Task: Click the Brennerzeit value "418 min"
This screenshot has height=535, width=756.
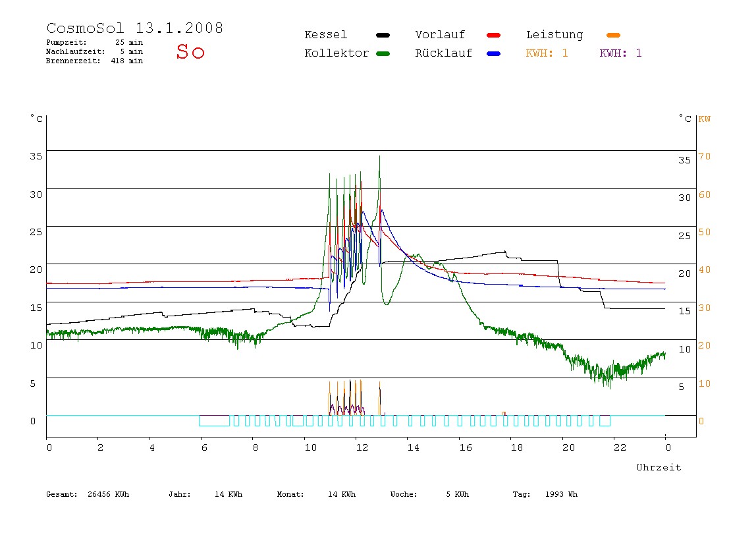Action: (x=127, y=61)
